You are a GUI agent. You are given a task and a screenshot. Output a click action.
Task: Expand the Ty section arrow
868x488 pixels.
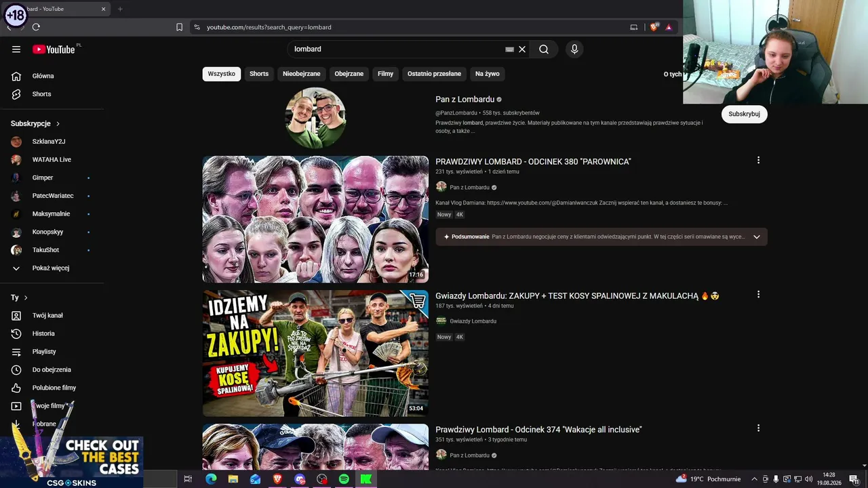[26, 298]
